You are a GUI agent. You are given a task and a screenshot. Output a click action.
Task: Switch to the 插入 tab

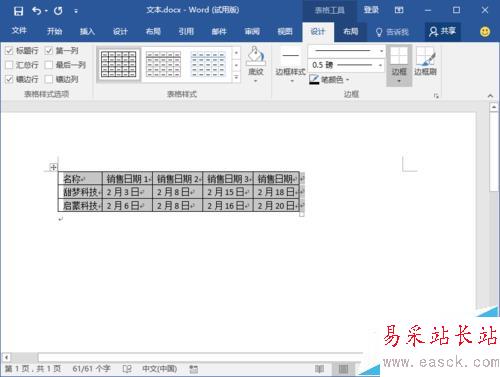(x=87, y=31)
